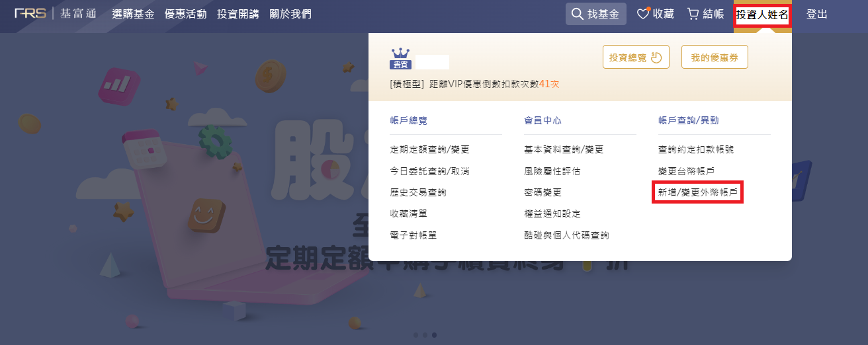Open the 投資開講 navigation dropdown
The width and height of the screenshot is (868, 345).
(238, 14)
